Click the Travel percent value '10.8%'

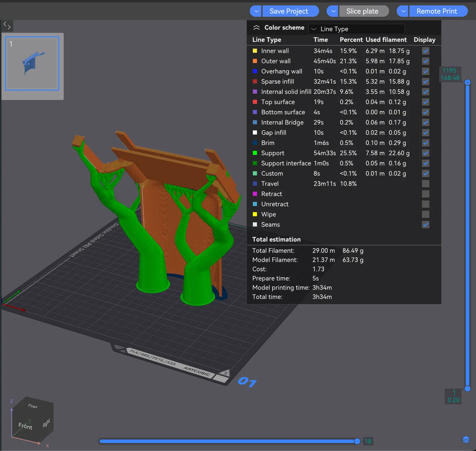(x=348, y=184)
